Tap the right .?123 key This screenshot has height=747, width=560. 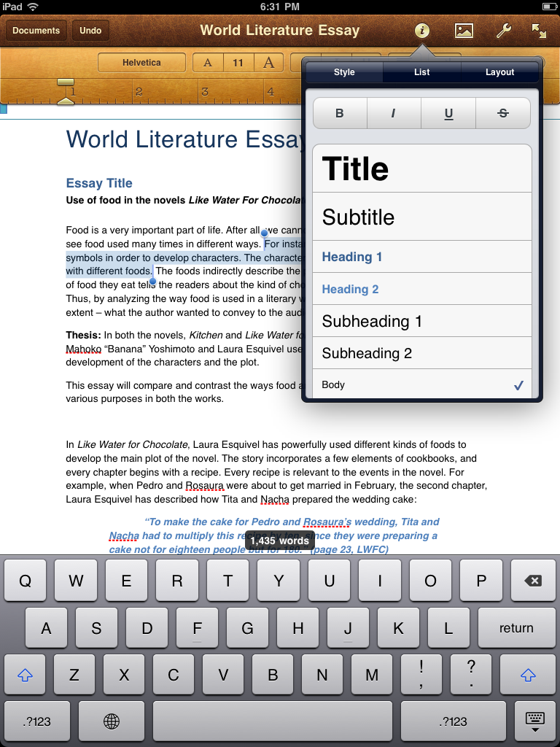click(x=454, y=721)
